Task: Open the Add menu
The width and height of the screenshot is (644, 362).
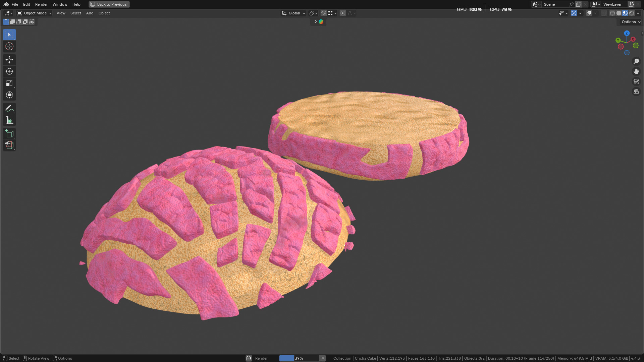Action: tap(90, 13)
